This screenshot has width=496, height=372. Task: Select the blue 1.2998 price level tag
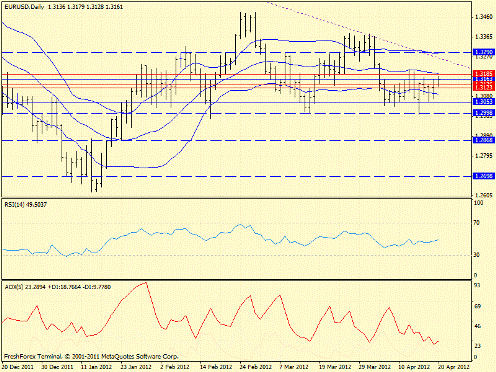484,113
